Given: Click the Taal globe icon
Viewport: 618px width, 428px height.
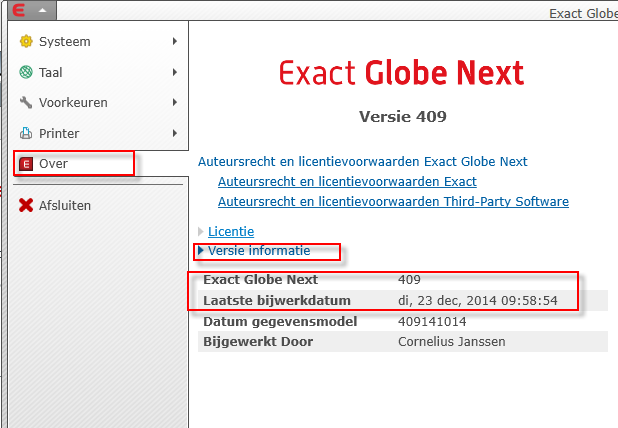Looking at the screenshot, I should (26, 72).
